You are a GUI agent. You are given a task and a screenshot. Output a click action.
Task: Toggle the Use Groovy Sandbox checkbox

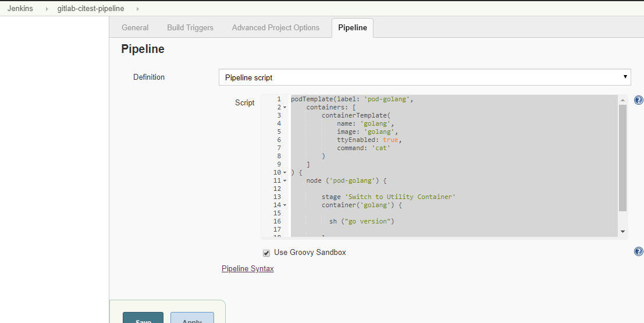point(266,253)
